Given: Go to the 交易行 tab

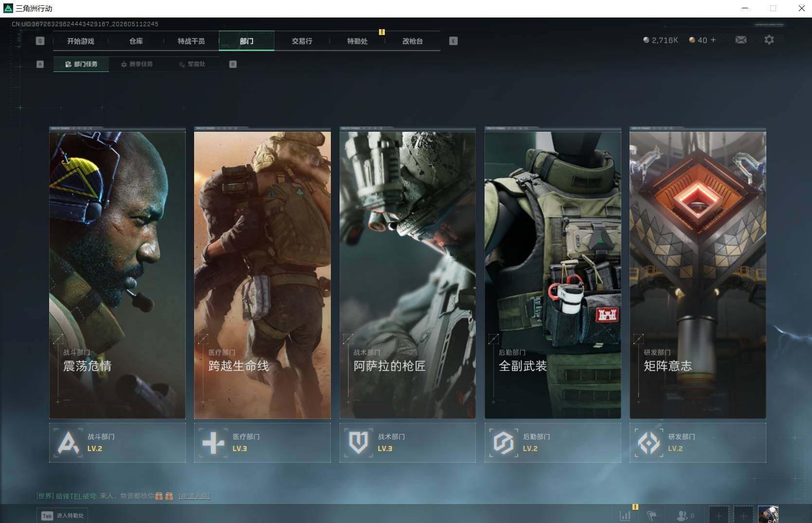Looking at the screenshot, I should (x=302, y=41).
